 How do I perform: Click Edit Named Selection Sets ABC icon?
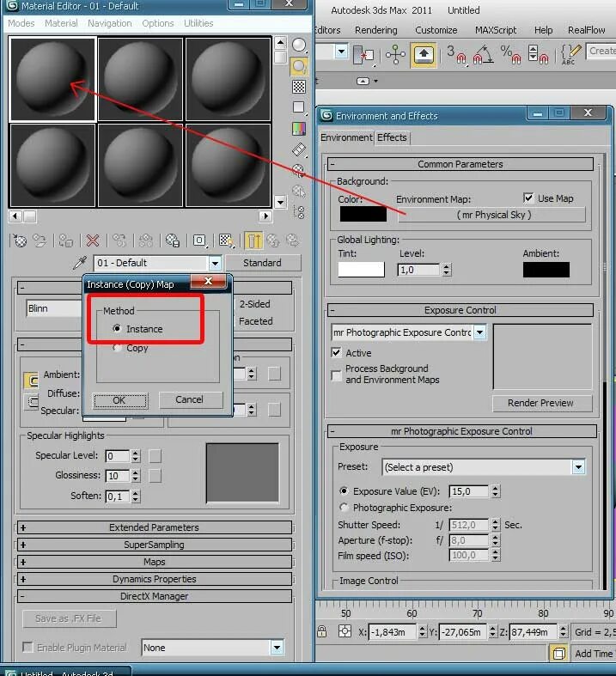(571, 54)
